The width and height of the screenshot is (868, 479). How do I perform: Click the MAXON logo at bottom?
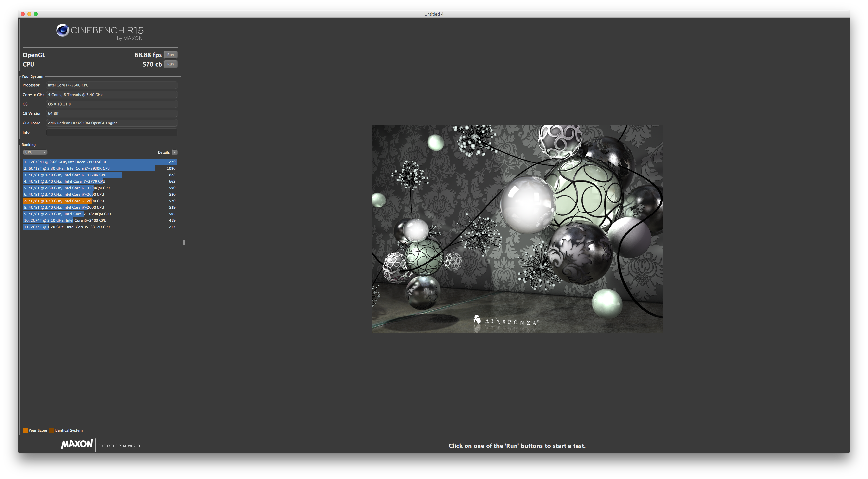[x=77, y=444]
